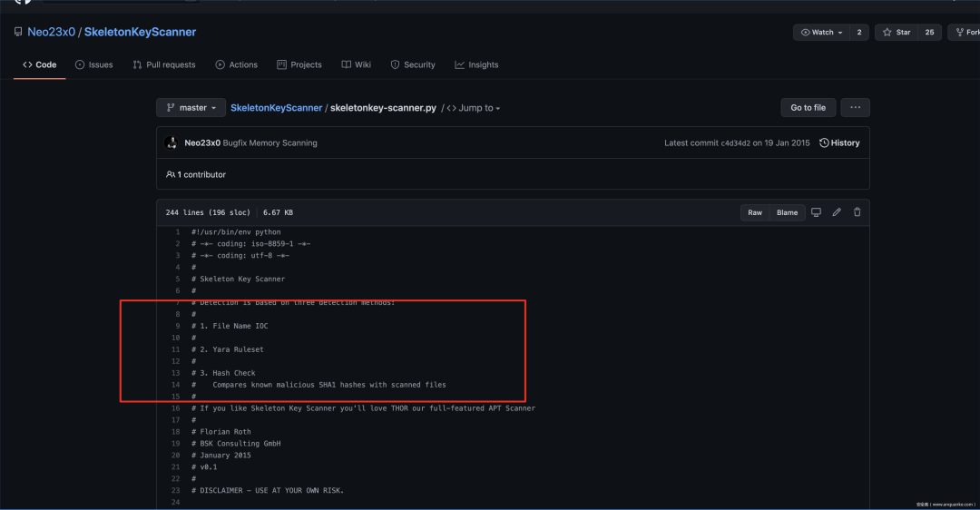The height and width of the screenshot is (510, 980).
Task: Open the Projects tab
Action: pos(299,65)
